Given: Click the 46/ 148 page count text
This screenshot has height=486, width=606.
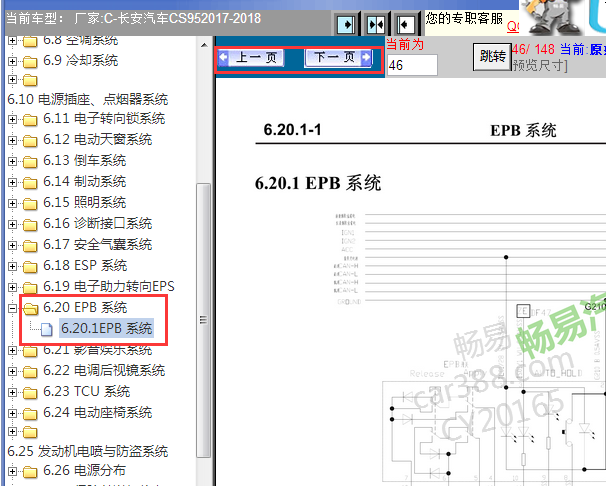Looking at the screenshot, I should [533, 49].
